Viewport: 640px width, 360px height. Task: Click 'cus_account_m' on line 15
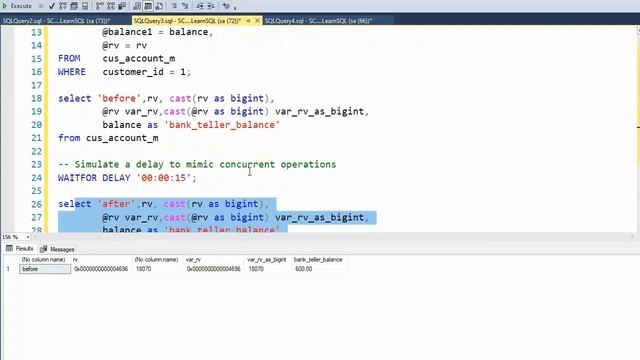(139, 58)
